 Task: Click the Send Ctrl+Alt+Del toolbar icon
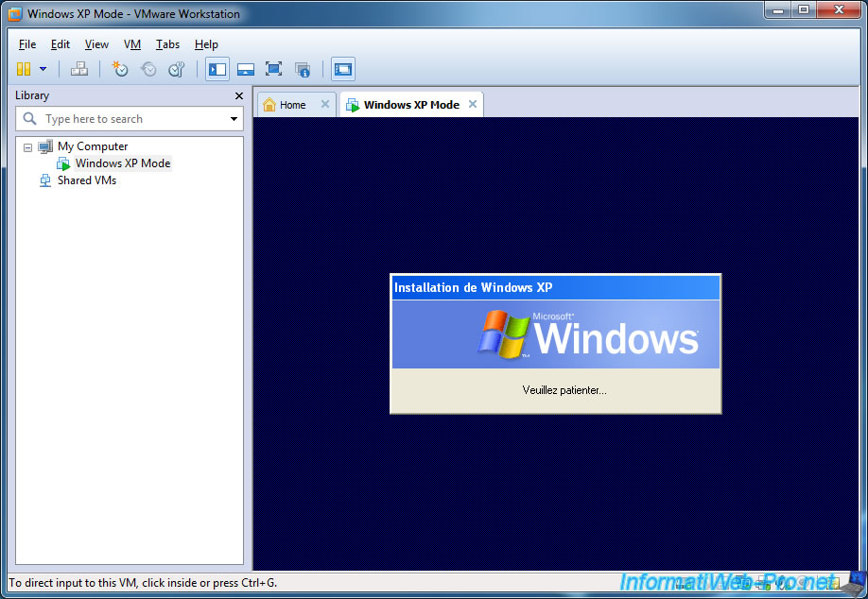tap(79, 69)
